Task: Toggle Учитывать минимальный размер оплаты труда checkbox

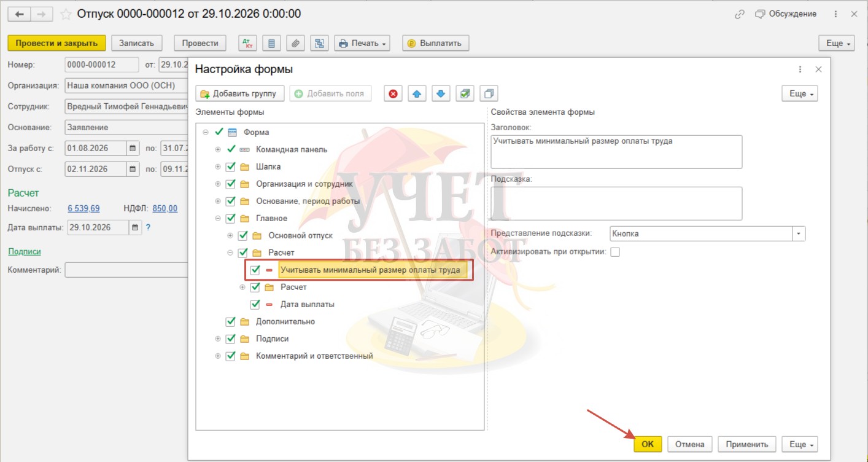Action: click(255, 270)
